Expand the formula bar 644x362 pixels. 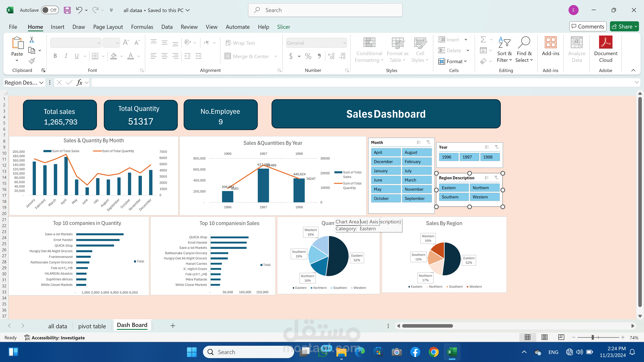(636, 82)
